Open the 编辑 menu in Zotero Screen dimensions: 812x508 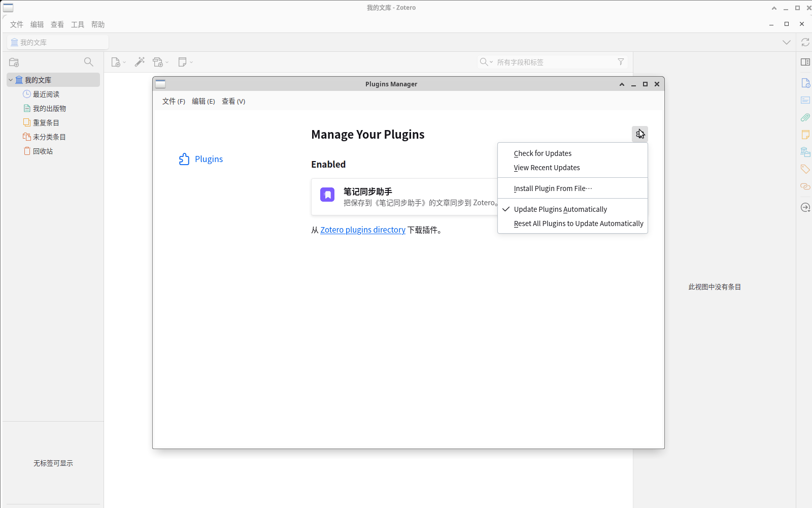click(x=37, y=24)
